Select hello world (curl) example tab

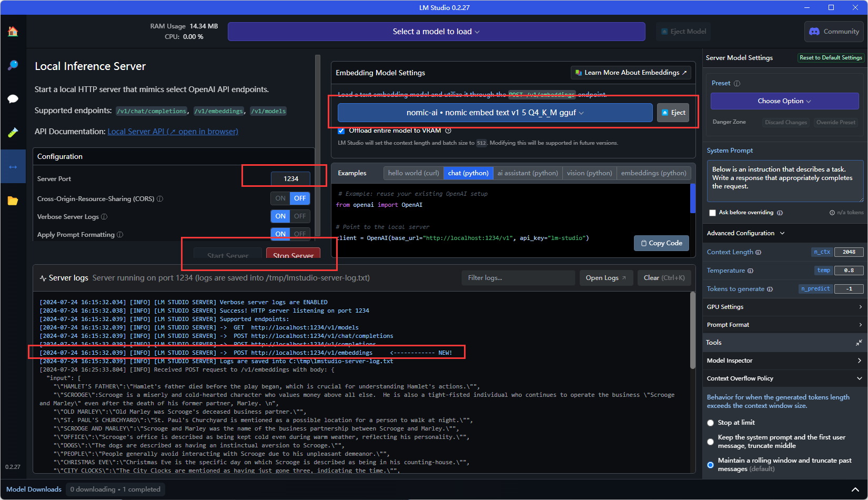tap(413, 173)
